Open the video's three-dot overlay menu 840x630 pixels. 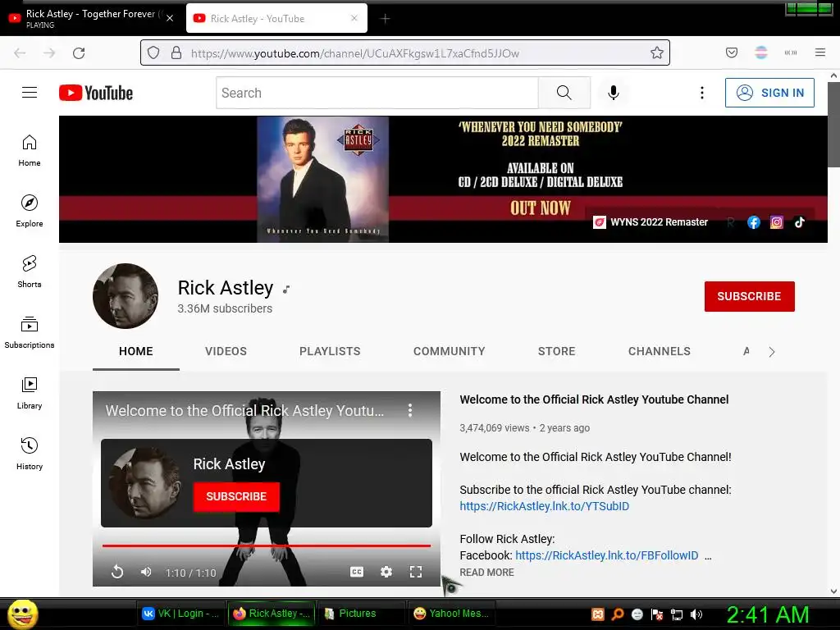[410, 410]
